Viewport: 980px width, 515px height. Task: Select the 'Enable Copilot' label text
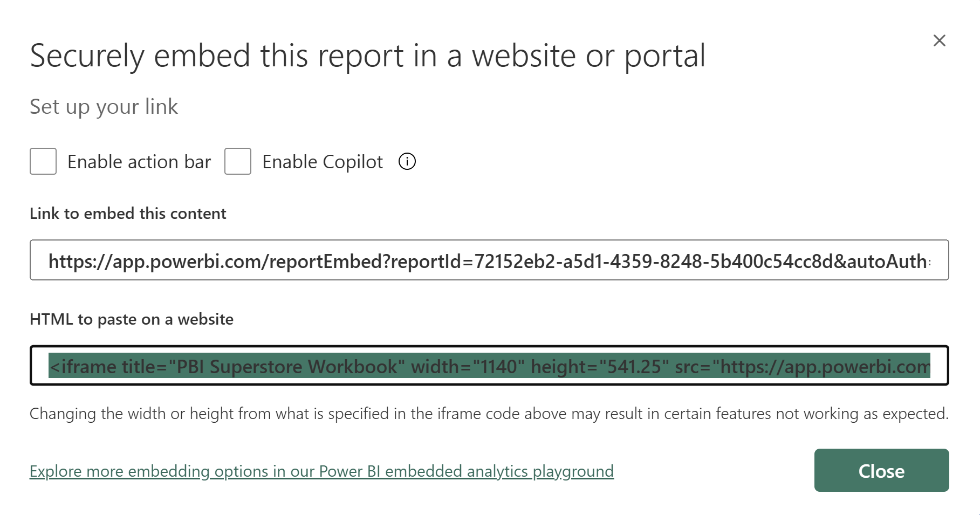(323, 162)
